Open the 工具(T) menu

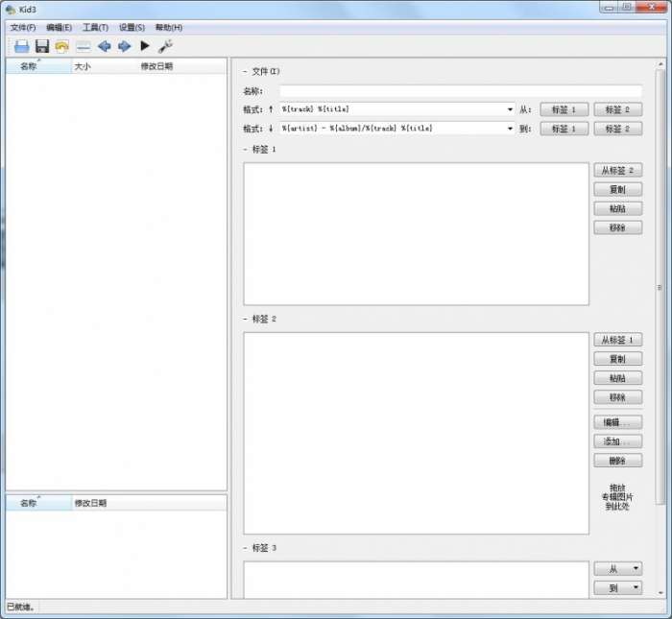click(x=96, y=28)
